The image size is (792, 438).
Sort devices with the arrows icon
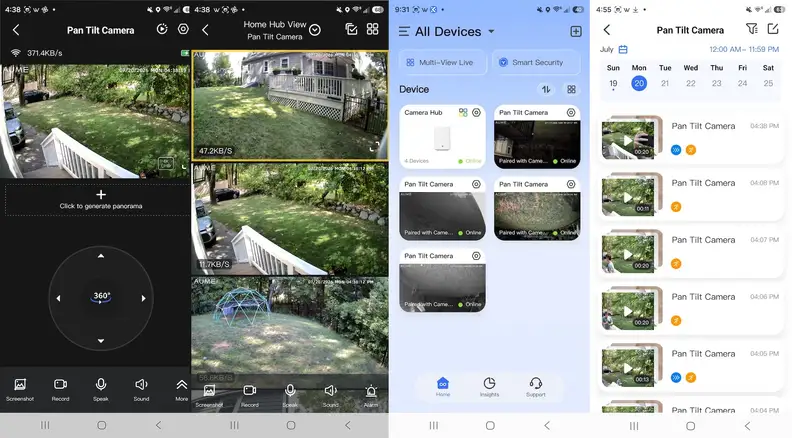(x=546, y=89)
